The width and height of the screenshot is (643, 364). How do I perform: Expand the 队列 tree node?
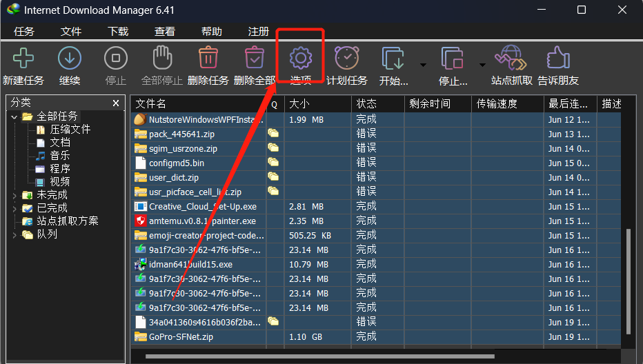pos(14,235)
